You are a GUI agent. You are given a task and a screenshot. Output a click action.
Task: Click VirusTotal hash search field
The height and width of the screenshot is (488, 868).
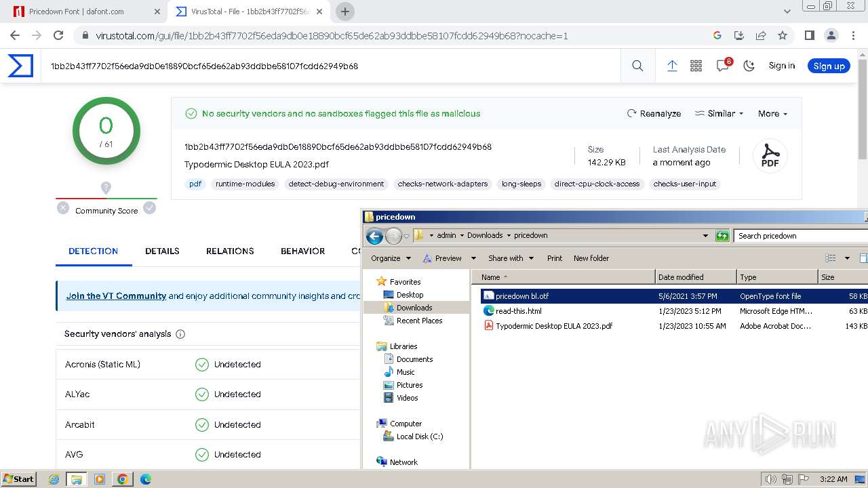[332, 66]
